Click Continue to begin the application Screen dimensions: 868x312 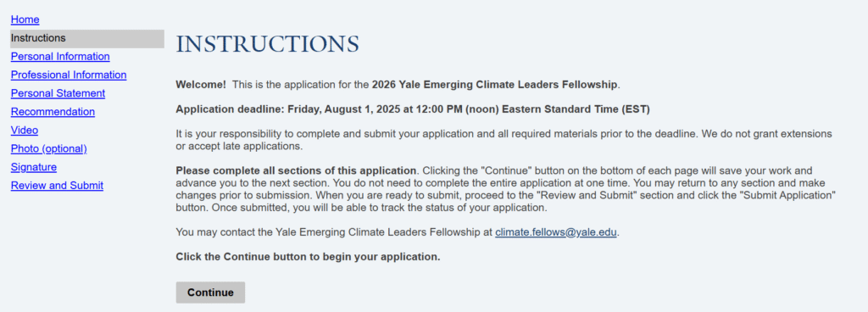210,292
